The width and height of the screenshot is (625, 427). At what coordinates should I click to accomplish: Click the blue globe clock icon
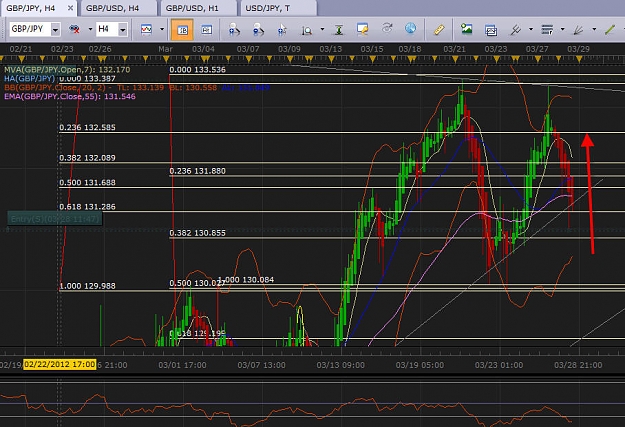[x=411, y=28]
